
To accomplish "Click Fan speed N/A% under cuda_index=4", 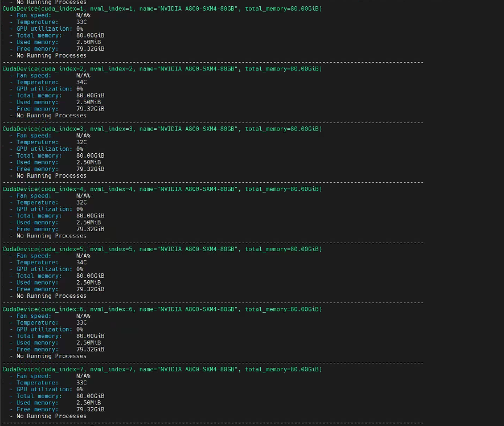I will pyautogui.click(x=54, y=196).
